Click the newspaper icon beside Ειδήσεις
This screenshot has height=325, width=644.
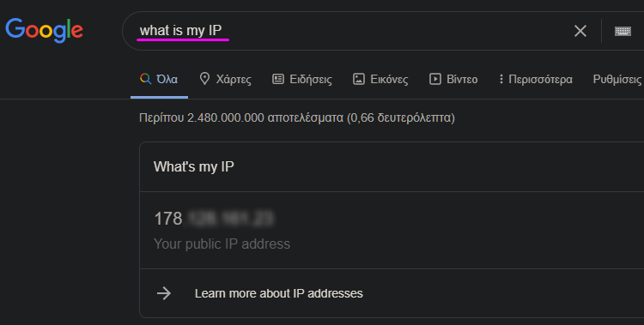pyautogui.click(x=278, y=79)
